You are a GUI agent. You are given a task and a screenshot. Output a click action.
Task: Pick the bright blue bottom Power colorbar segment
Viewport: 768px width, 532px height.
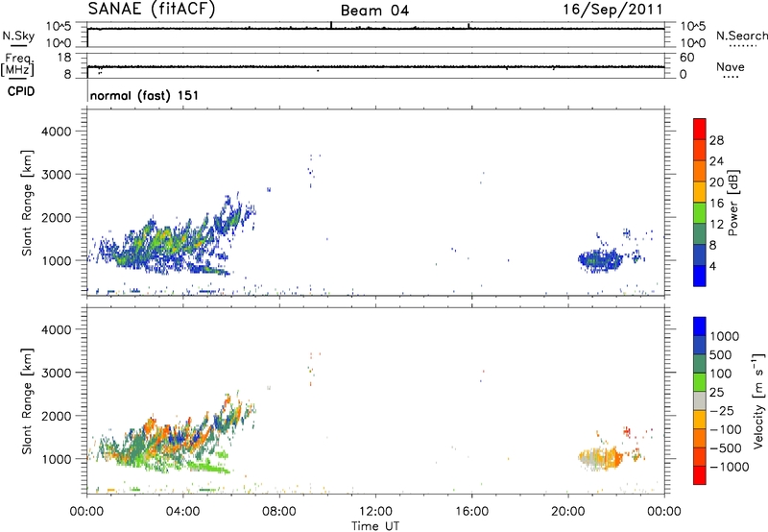[x=700, y=277]
